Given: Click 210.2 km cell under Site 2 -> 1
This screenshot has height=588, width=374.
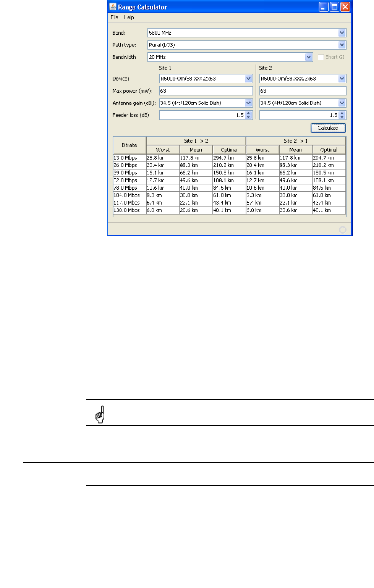Looking at the screenshot, I should coord(329,165).
